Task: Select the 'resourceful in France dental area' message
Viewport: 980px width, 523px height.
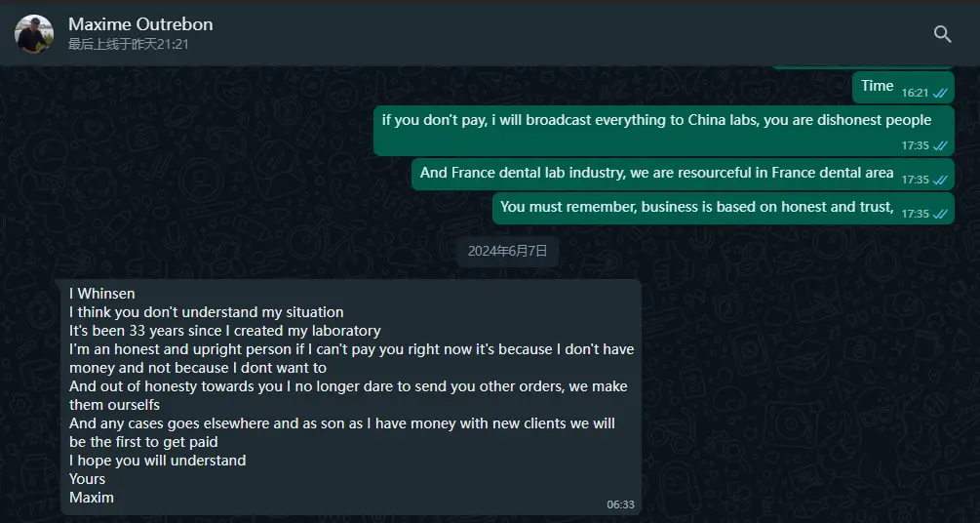Action: coord(683,175)
